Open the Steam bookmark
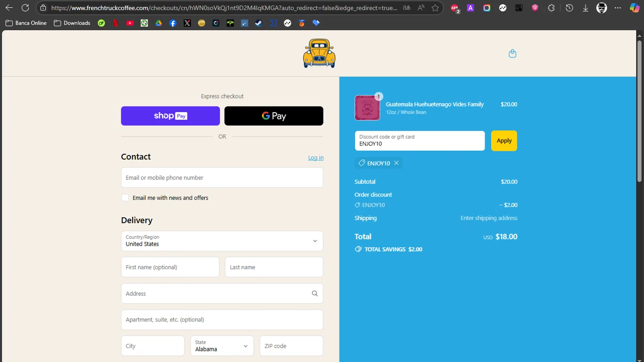The image size is (644, 362). pyautogui.click(x=259, y=23)
